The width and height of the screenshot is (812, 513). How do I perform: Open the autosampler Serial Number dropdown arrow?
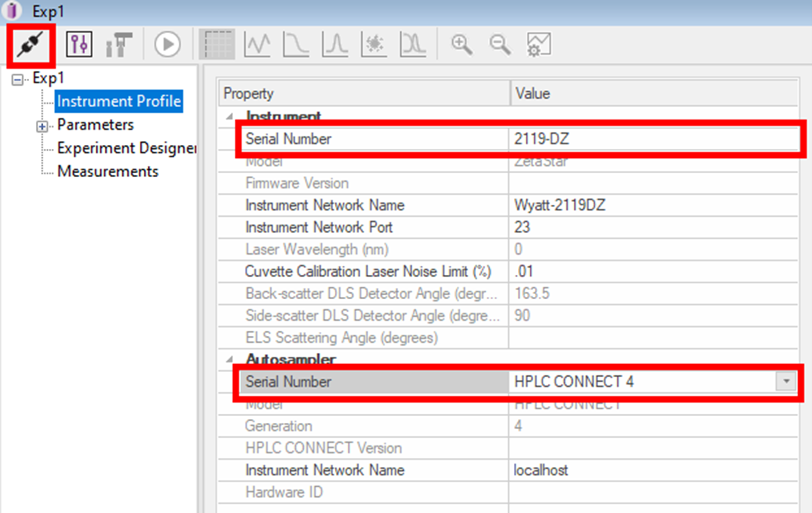(786, 381)
